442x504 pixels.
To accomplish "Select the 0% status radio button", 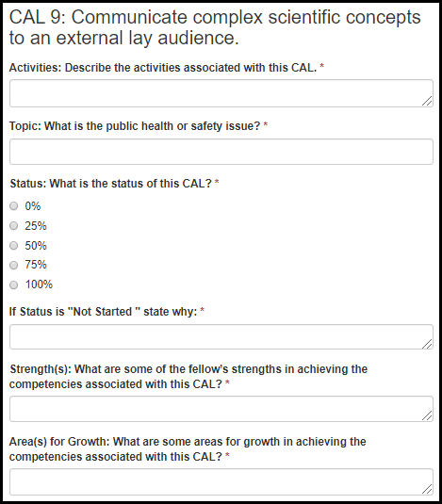I will (14, 205).
